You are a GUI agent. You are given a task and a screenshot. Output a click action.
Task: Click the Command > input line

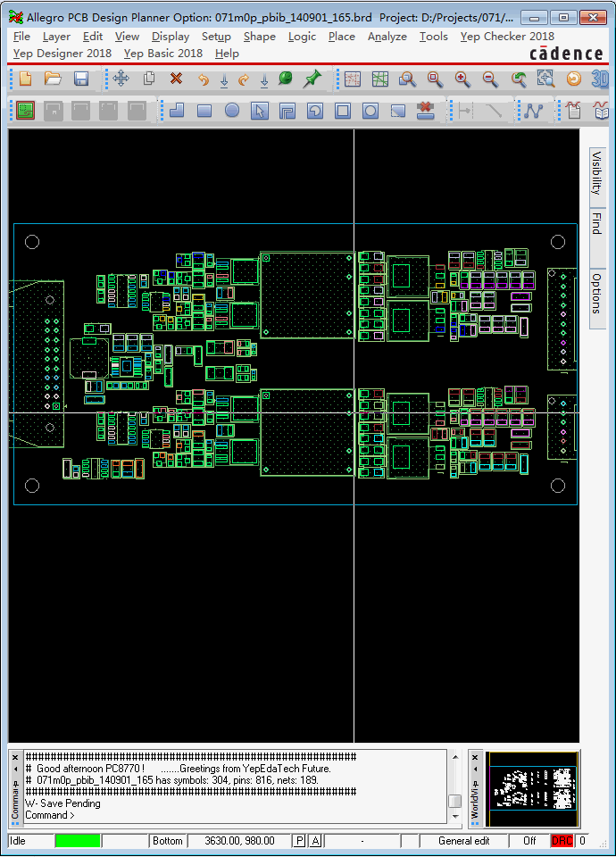235,815
